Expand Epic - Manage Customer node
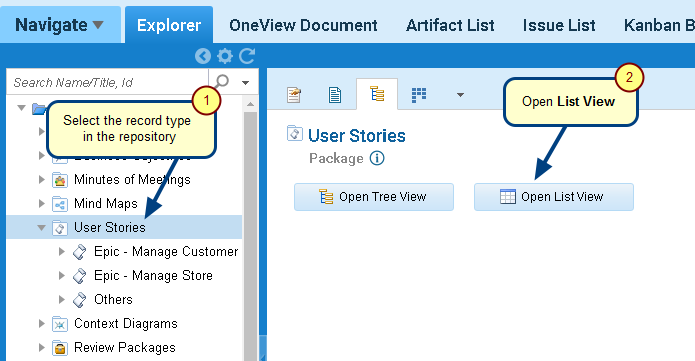The image size is (695, 361). [x=62, y=251]
